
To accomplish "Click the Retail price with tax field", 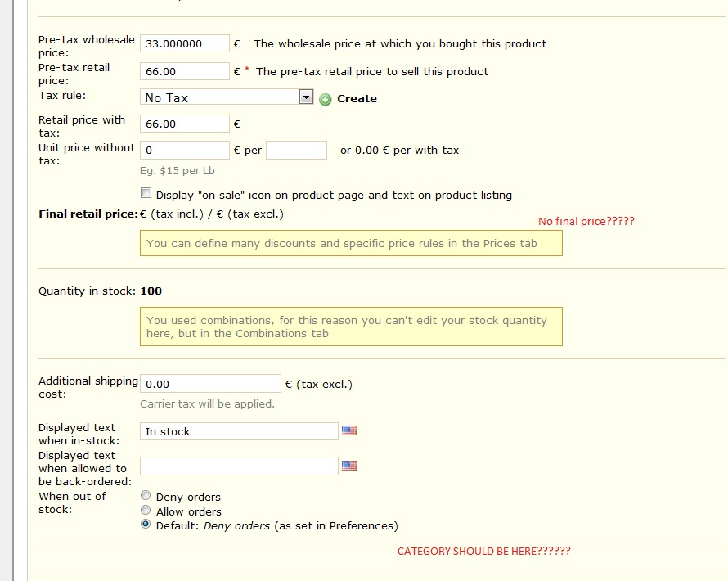I will [185, 124].
